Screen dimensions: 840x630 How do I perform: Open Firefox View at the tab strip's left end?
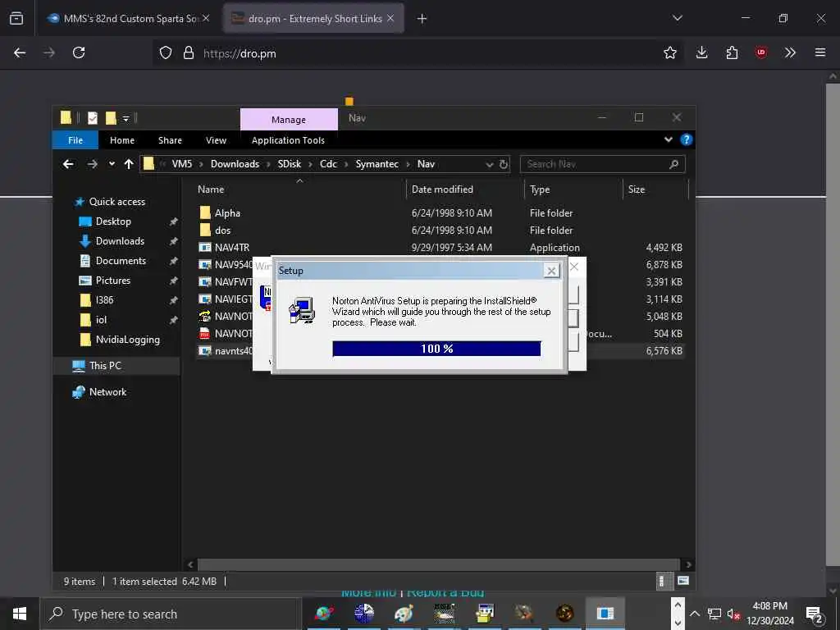[16, 18]
